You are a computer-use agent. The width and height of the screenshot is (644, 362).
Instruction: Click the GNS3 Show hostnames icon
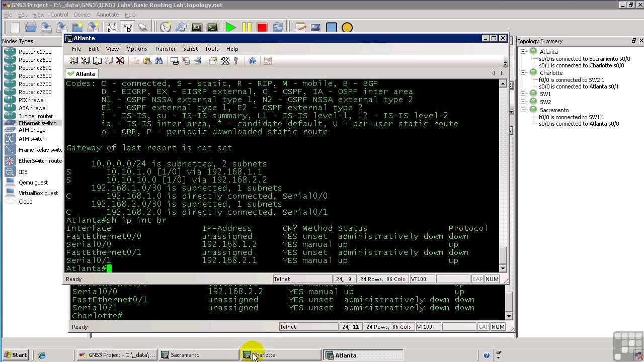pyautogui.click(x=127, y=27)
